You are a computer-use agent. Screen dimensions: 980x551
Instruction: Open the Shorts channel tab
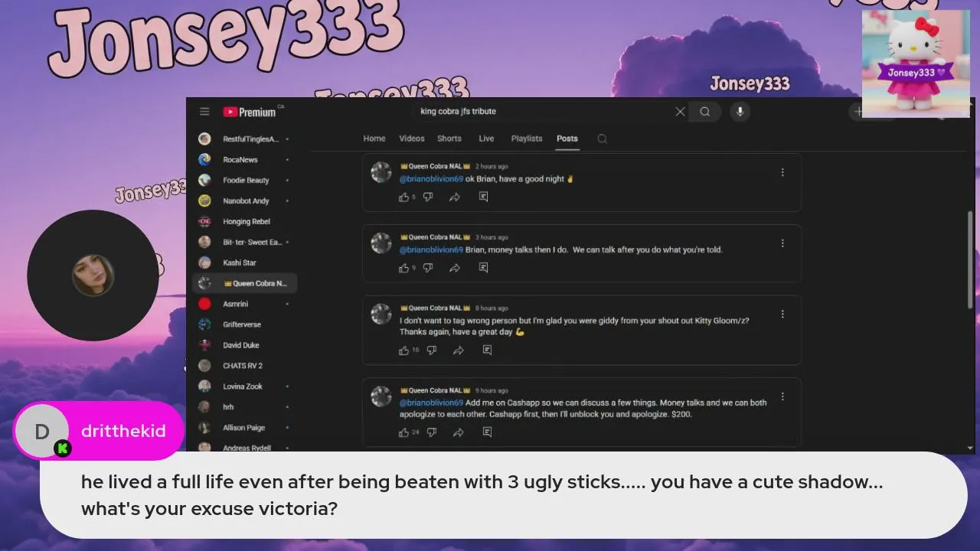(x=449, y=139)
